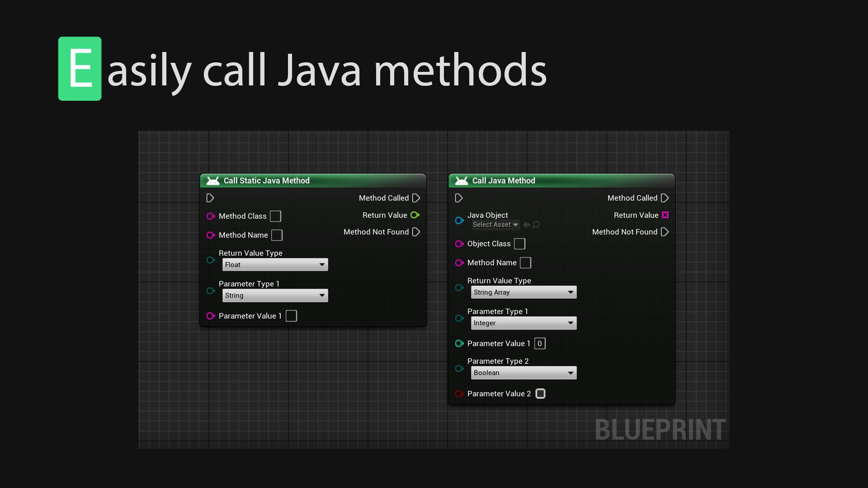
Task: Click the Method Name field on Call Static Java Method
Action: click(x=277, y=235)
